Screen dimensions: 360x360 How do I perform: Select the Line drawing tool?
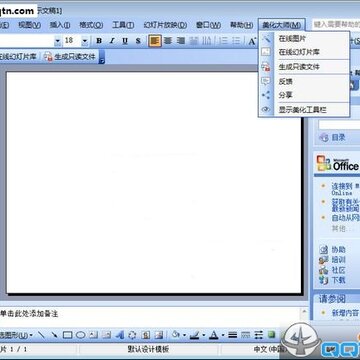coord(41,335)
